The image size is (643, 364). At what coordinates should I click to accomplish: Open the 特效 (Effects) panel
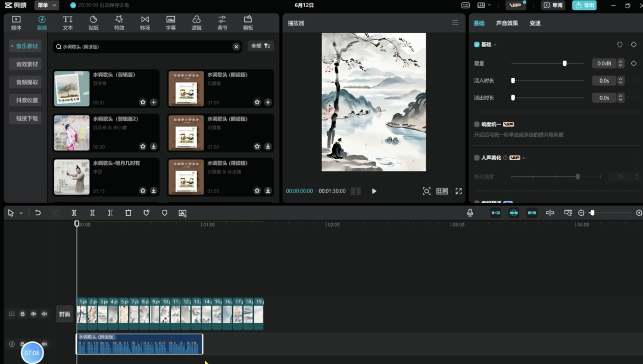119,23
